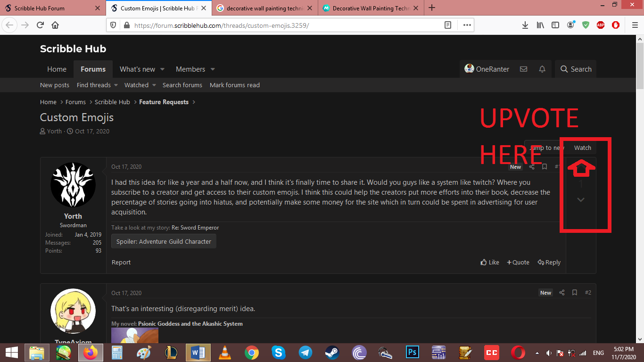This screenshot has width=644, height=362.
Task: Toggle Like on Yorth's post
Action: pyautogui.click(x=490, y=263)
